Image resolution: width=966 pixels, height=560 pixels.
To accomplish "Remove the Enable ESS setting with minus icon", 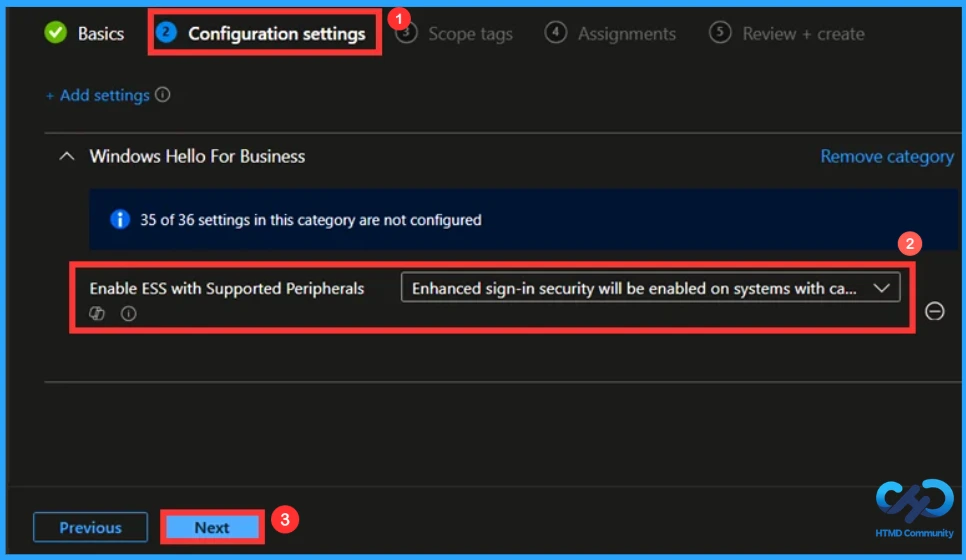I will (x=934, y=311).
